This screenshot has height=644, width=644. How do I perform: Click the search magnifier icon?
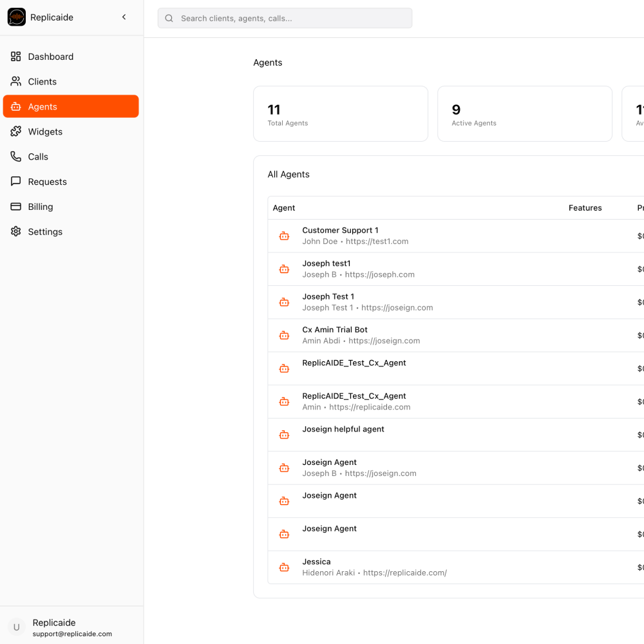(x=169, y=18)
